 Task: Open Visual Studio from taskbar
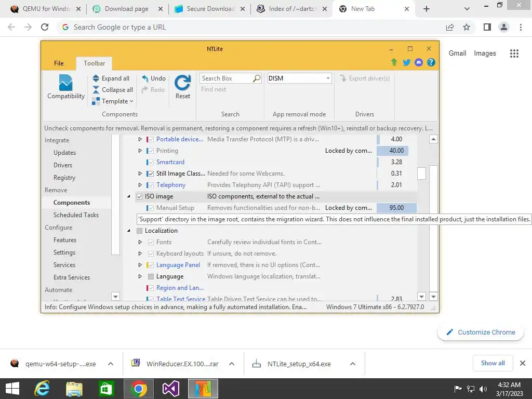point(171,389)
